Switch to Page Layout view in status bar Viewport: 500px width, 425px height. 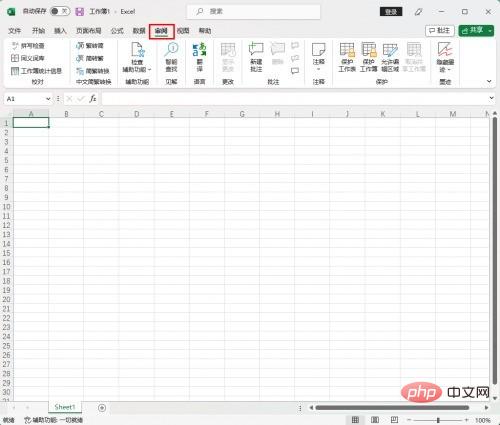coord(375,420)
